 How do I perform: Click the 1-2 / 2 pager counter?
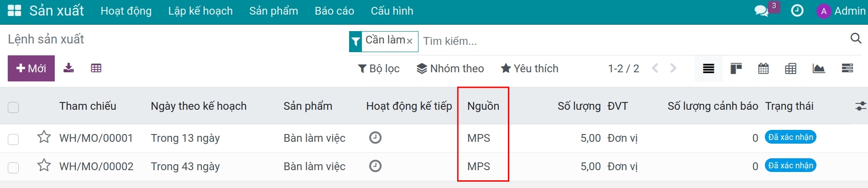(x=623, y=69)
